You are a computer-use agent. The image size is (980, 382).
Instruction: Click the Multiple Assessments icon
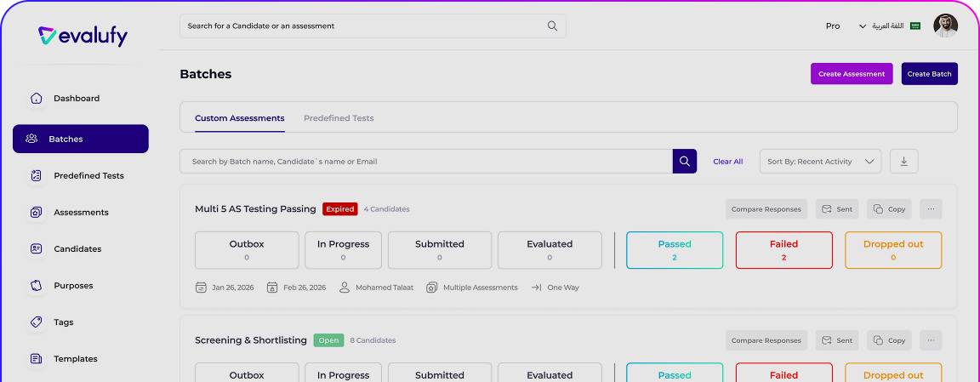pyautogui.click(x=431, y=288)
